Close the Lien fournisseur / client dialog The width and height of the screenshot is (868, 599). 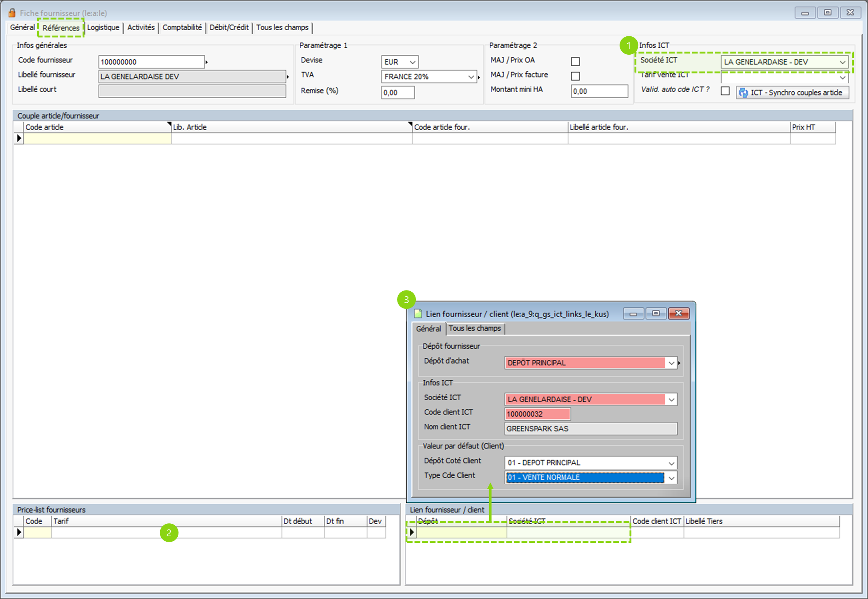(x=678, y=313)
